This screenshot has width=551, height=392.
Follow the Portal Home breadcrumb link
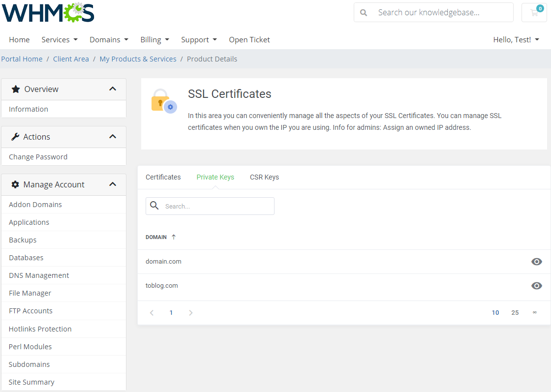(x=22, y=59)
